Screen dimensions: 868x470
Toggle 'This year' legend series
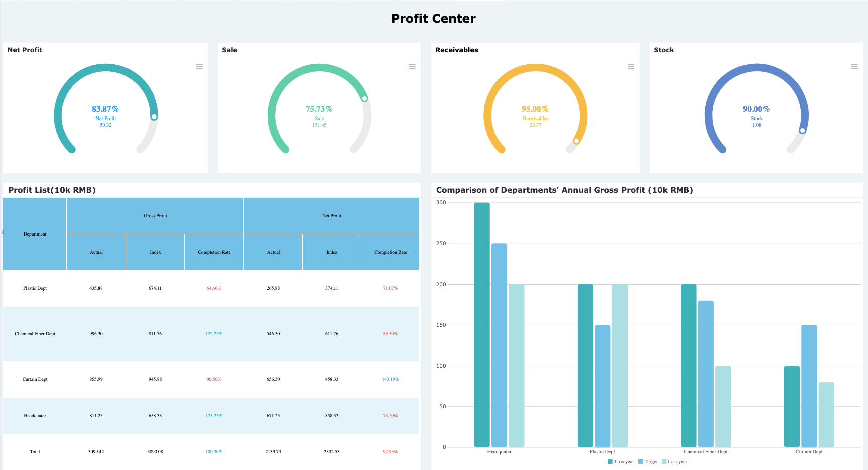[621, 462]
